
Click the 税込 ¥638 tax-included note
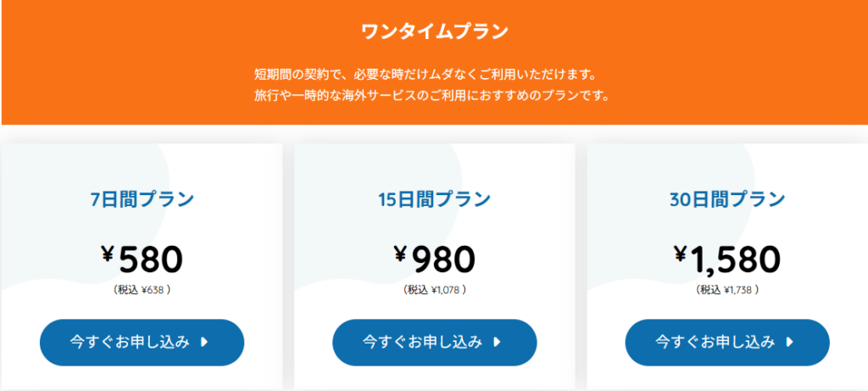[x=142, y=289]
